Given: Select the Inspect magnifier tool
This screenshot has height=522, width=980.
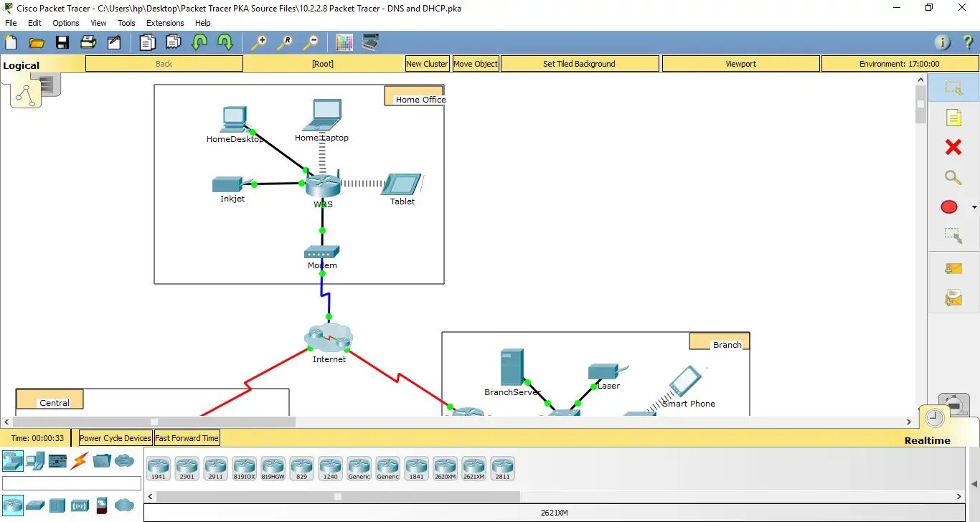Looking at the screenshot, I should (x=953, y=177).
